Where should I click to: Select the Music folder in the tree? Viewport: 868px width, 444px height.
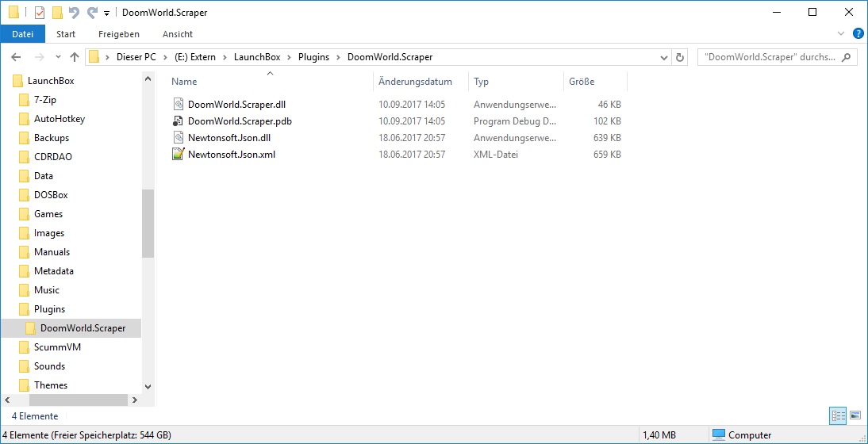(47, 289)
